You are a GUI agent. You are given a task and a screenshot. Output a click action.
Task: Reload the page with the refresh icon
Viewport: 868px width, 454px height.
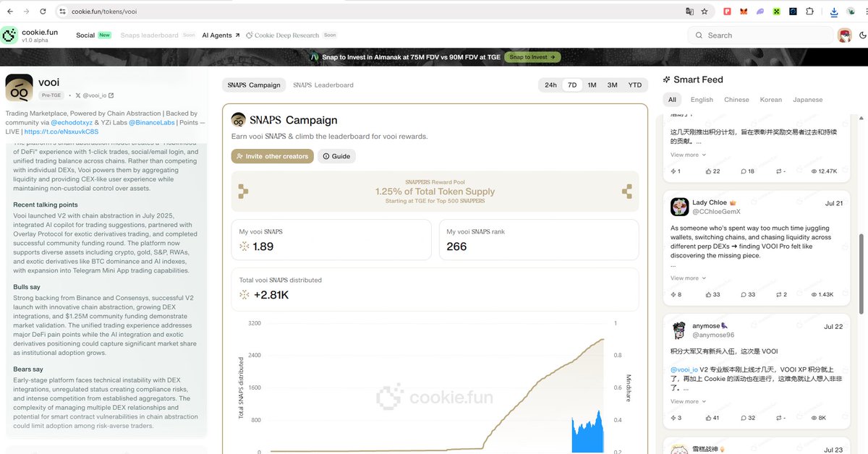43,12
